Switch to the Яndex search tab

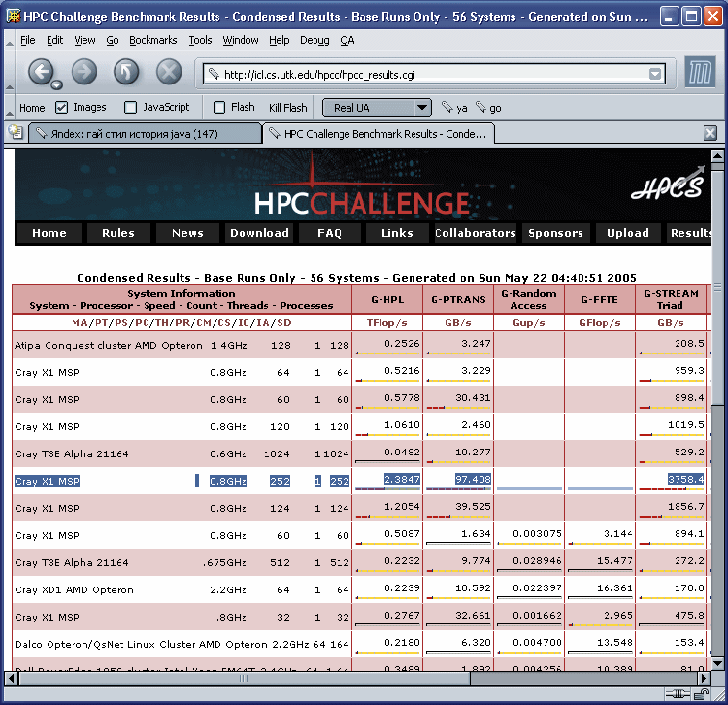click(x=146, y=134)
